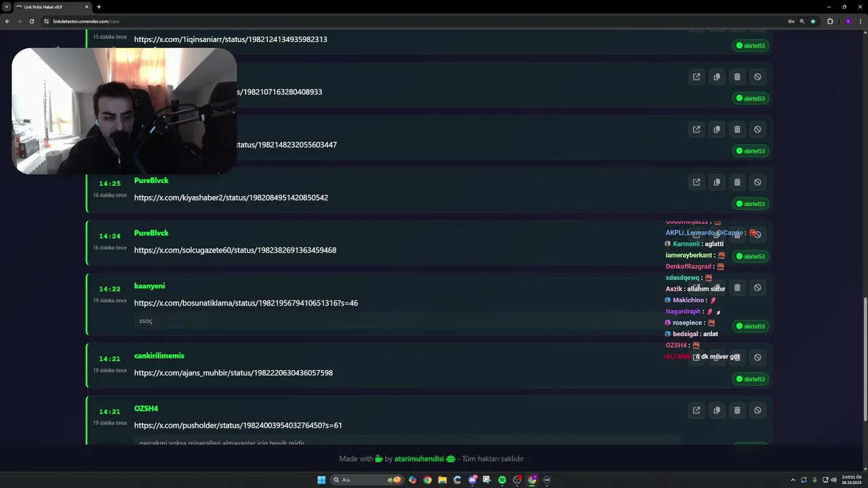Click browser back arrow
The height and width of the screenshot is (488, 868).
click(7, 21)
